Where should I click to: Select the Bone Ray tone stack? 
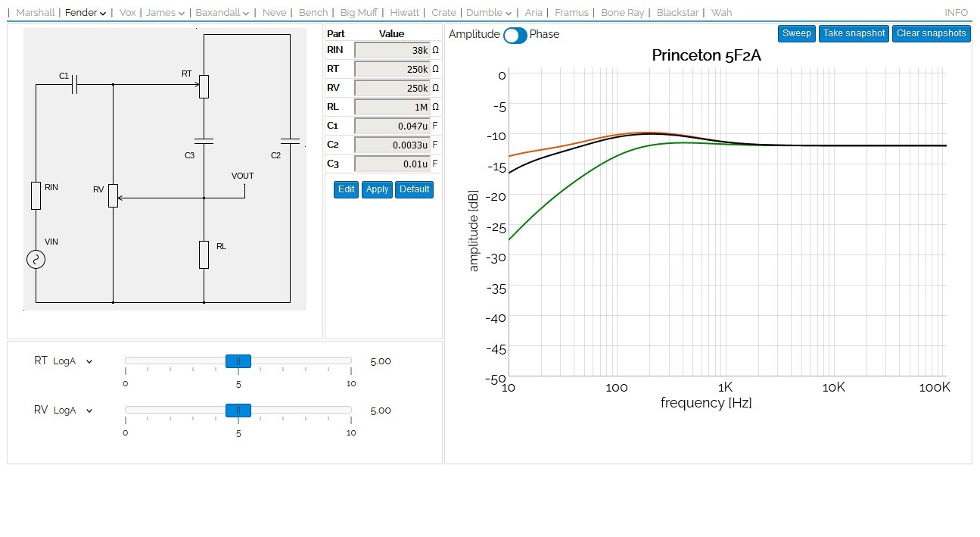click(623, 13)
